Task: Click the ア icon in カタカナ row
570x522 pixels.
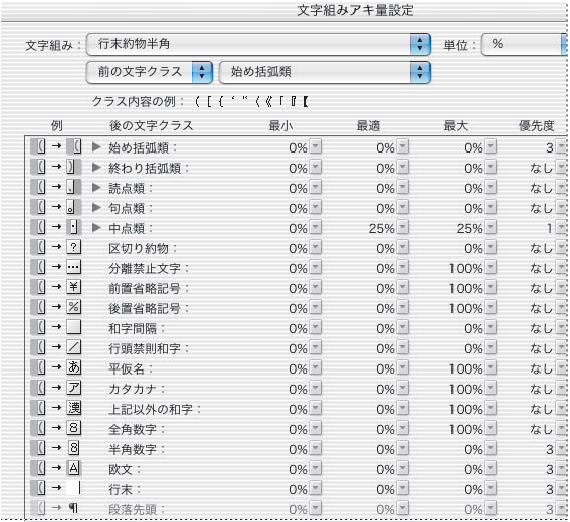Action: click(73, 388)
